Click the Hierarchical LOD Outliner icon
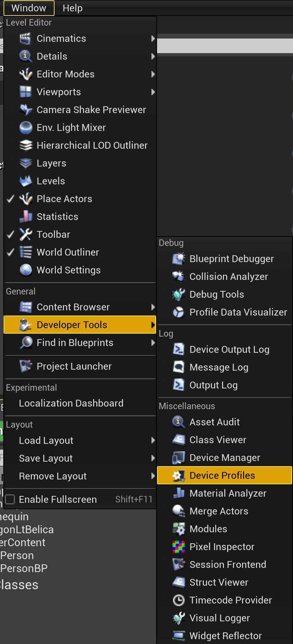The width and height of the screenshot is (293, 644). tap(26, 145)
